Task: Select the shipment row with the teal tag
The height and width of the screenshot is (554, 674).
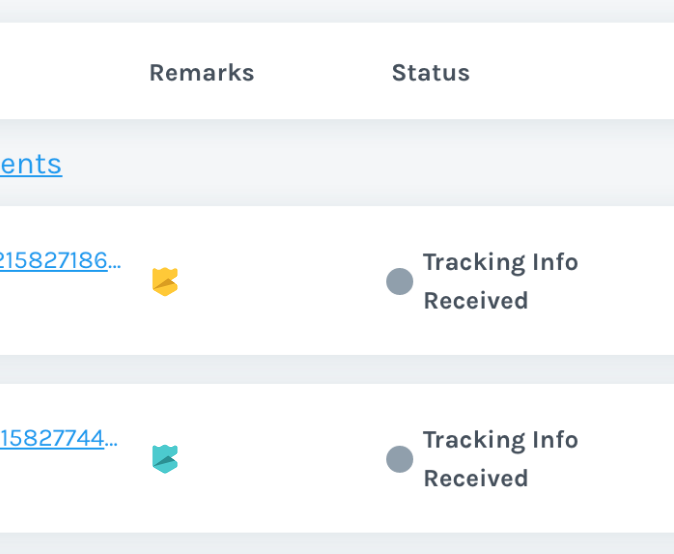Action: (337, 458)
